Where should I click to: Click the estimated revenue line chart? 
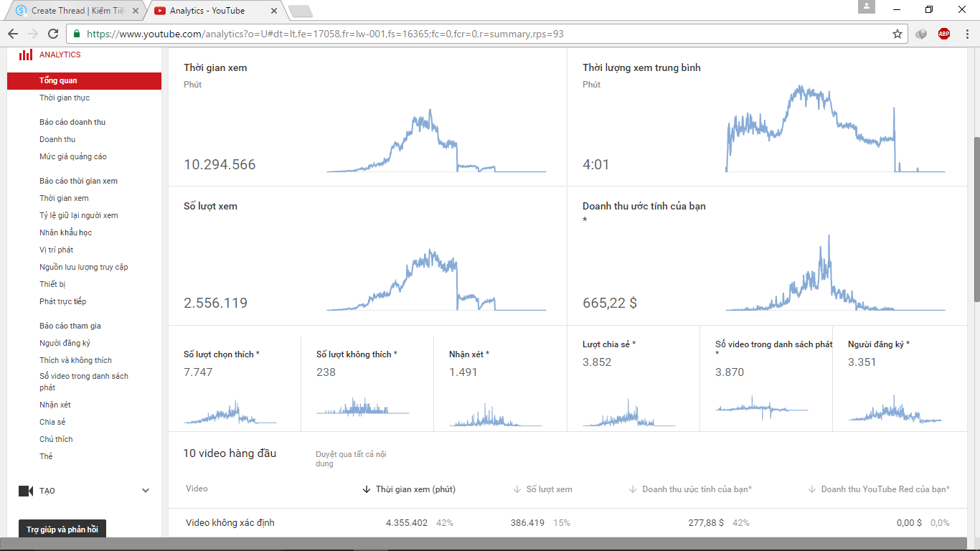click(x=835, y=273)
